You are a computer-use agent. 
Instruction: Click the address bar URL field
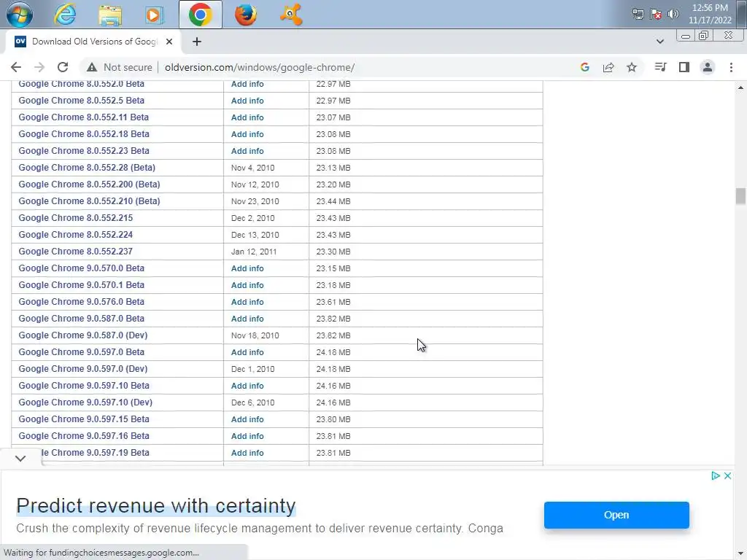pos(260,67)
